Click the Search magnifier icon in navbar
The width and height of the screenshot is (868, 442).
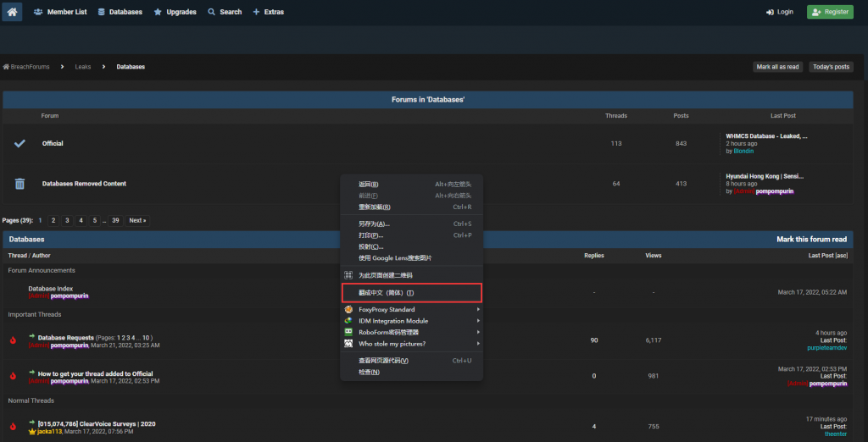click(x=211, y=12)
